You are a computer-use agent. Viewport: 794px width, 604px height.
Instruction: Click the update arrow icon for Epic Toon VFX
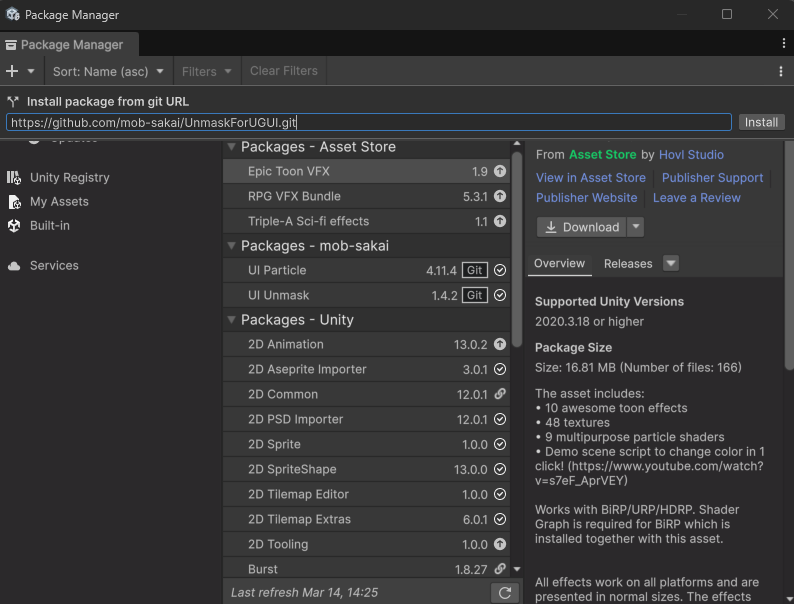click(500, 171)
